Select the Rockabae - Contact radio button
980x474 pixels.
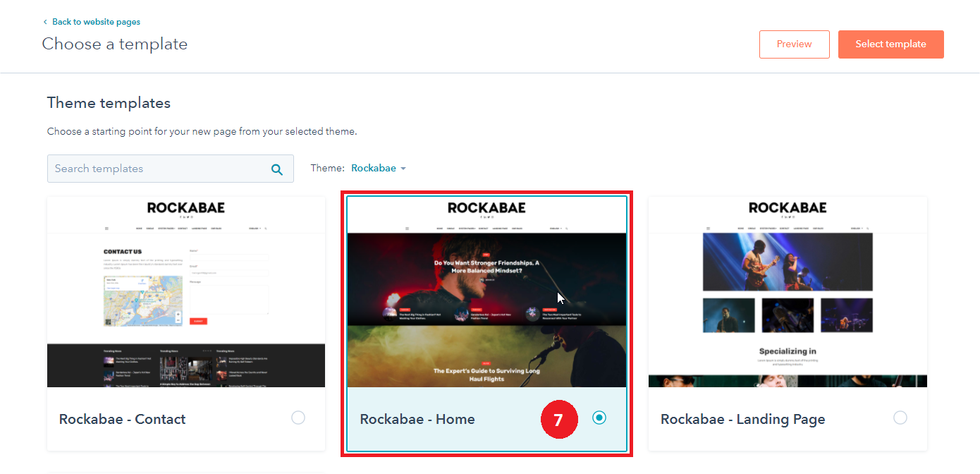(298, 418)
